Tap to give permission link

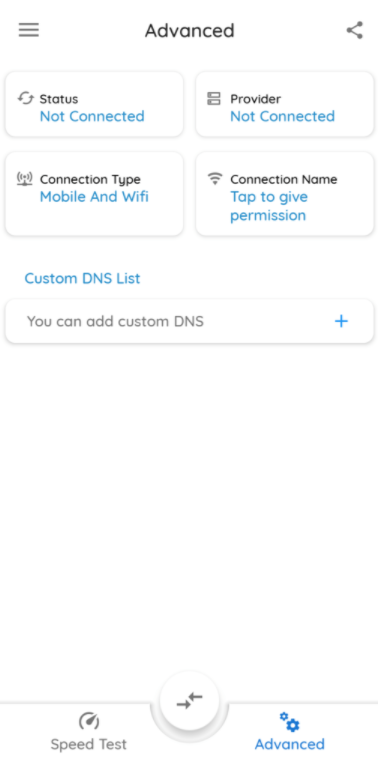tap(269, 206)
